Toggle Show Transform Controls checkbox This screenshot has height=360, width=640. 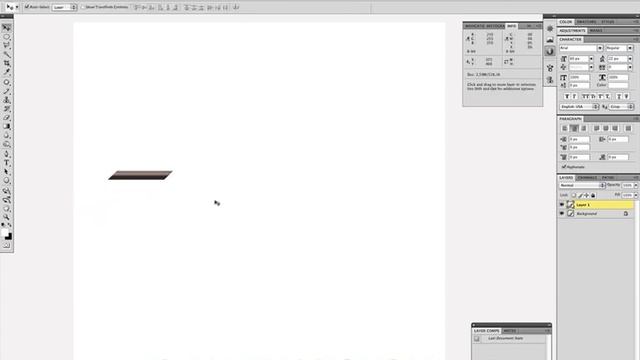point(83,7)
